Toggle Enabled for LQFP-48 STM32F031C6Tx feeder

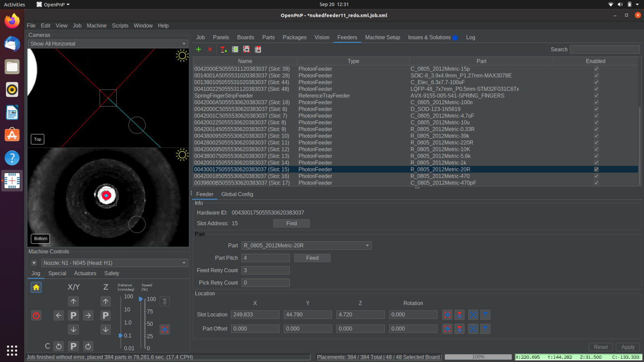pyautogui.click(x=596, y=89)
